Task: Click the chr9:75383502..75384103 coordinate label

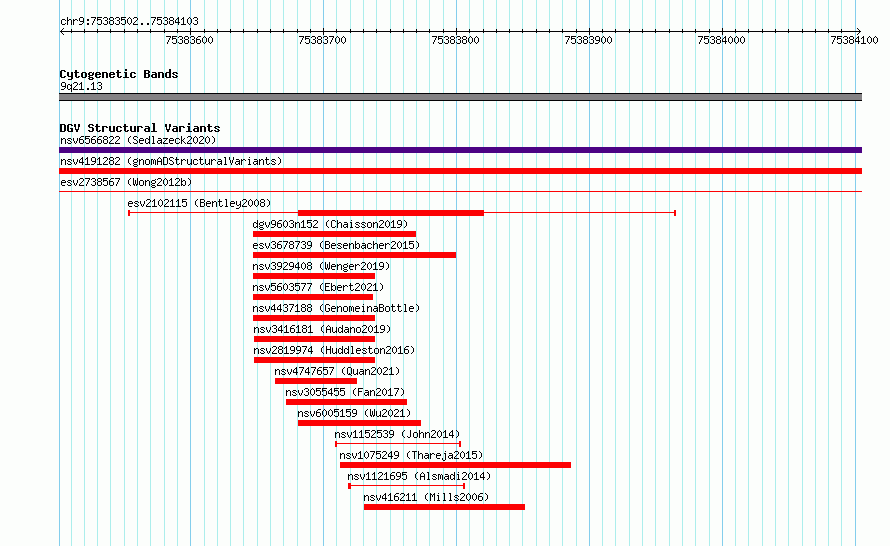Action: 129,21
